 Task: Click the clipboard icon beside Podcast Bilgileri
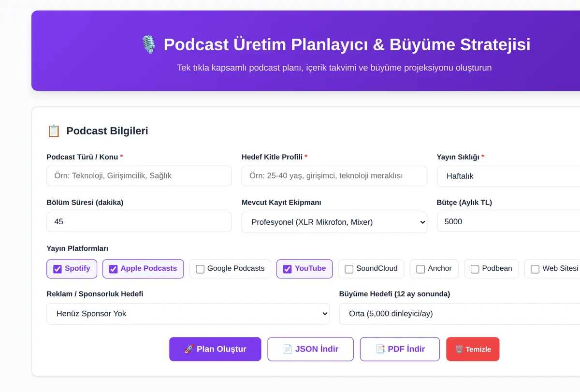tap(54, 131)
